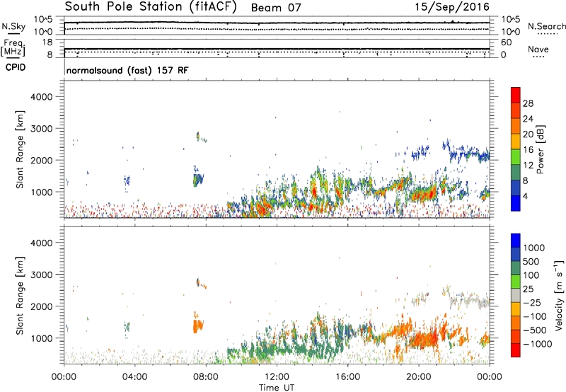Click the '04:00' time axis tick label
This screenshot has height=392, width=566.
134,377
